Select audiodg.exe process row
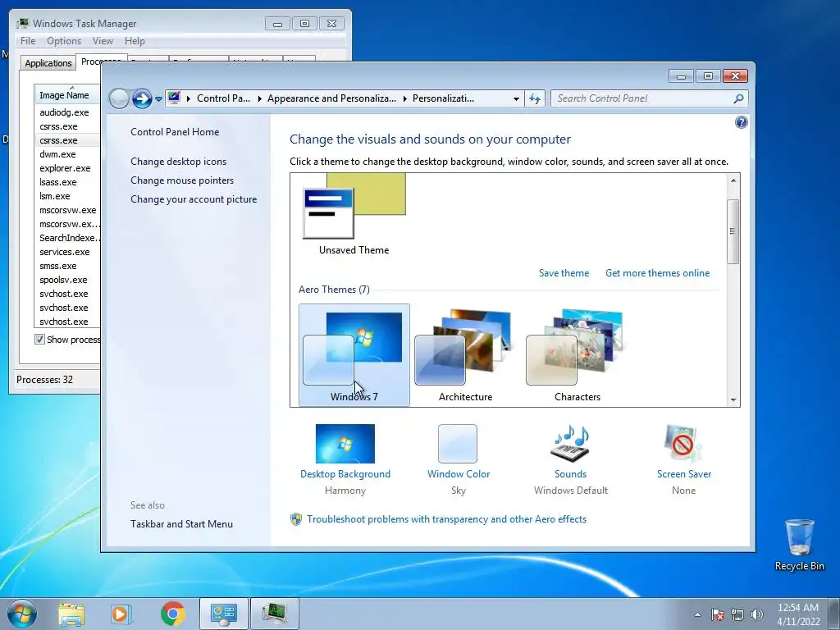The width and height of the screenshot is (840, 630). coord(67,112)
